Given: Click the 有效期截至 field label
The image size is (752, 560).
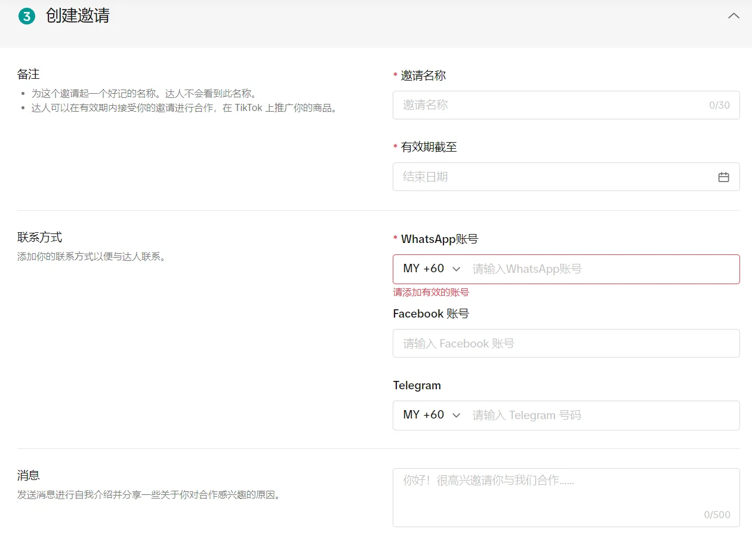Looking at the screenshot, I should pyautogui.click(x=429, y=147).
